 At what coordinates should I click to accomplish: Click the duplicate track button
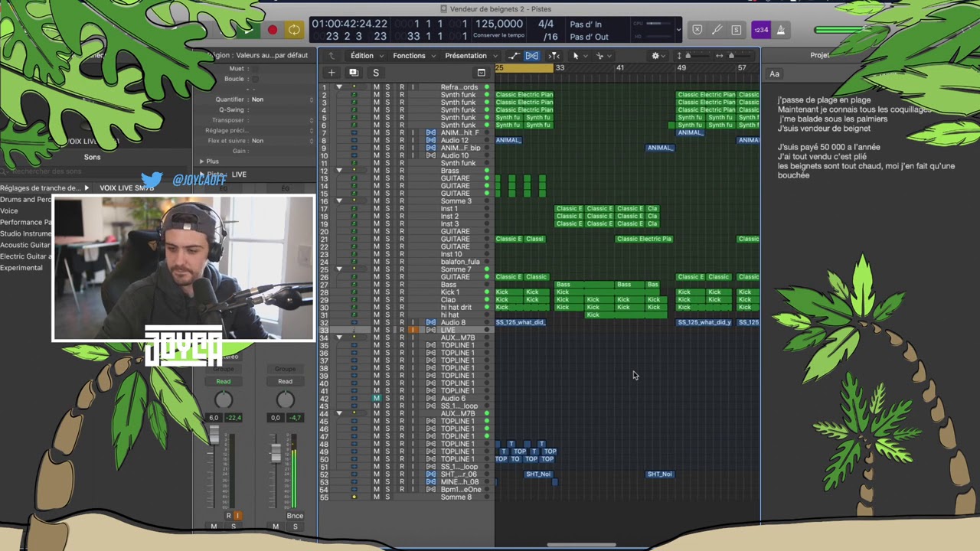tap(354, 73)
